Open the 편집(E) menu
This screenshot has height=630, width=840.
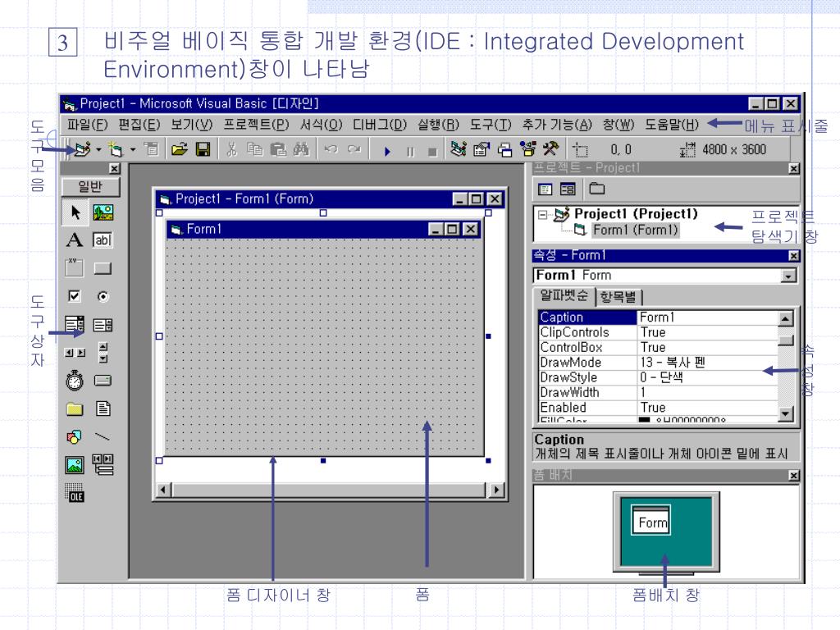tap(139, 125)
